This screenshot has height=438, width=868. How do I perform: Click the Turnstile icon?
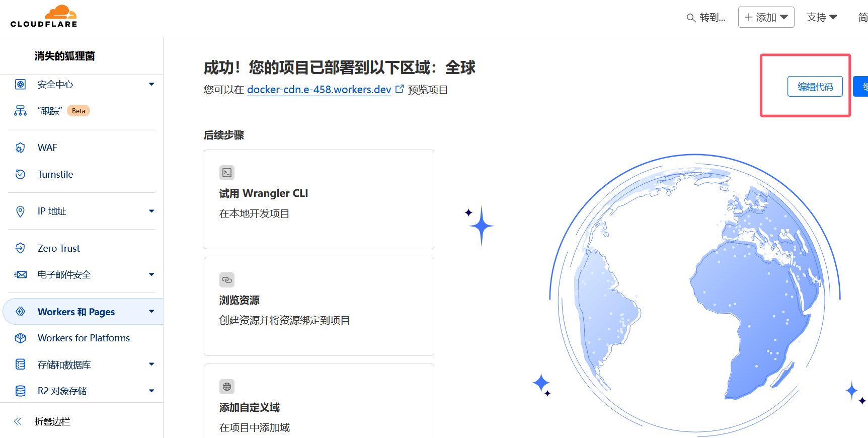[20, 174]
